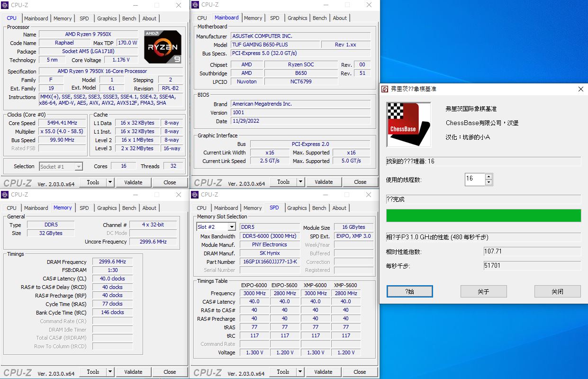Screen dimensions: 588x379
Task: Click the CPU-Z title icon in the SPD window
Action: click(x=195, y=195)
